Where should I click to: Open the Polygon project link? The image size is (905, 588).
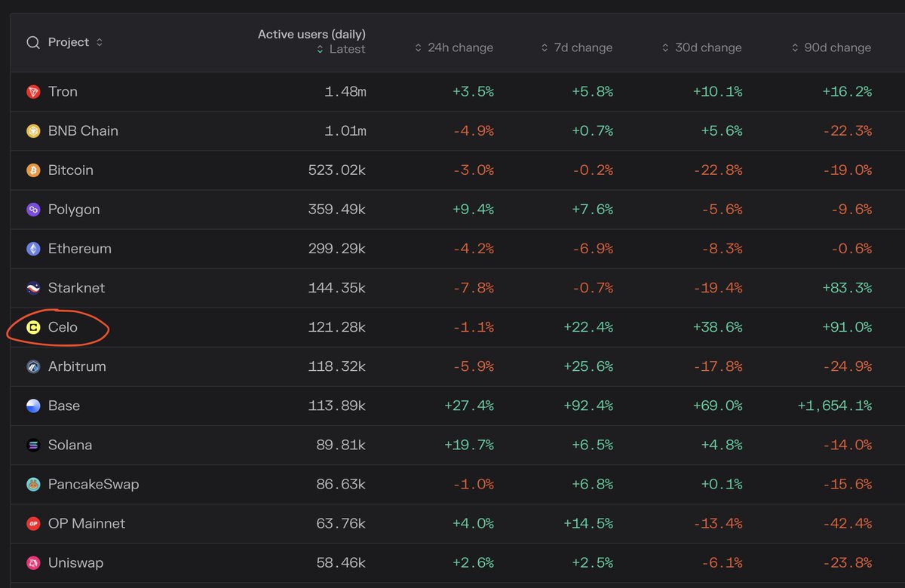tap(74, 210)
